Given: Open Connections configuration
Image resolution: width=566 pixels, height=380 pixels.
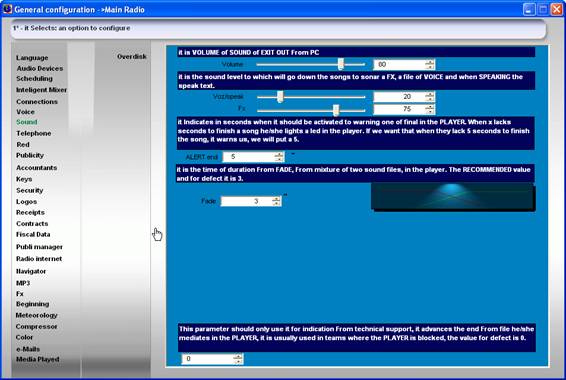Looking at the screenshot, I should pos(37,102).
